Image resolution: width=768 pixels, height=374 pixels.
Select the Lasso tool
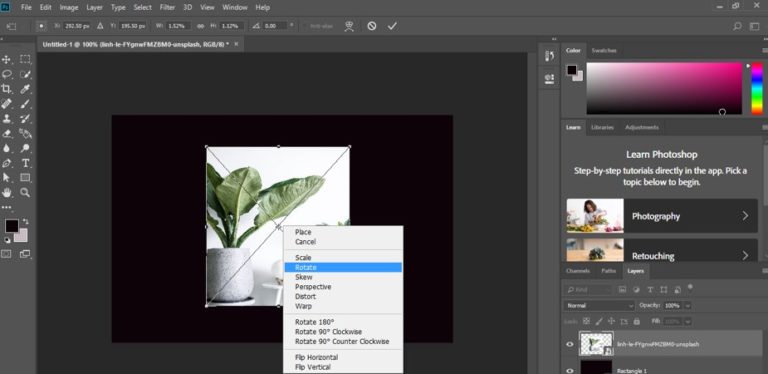[x=6, y=74]
